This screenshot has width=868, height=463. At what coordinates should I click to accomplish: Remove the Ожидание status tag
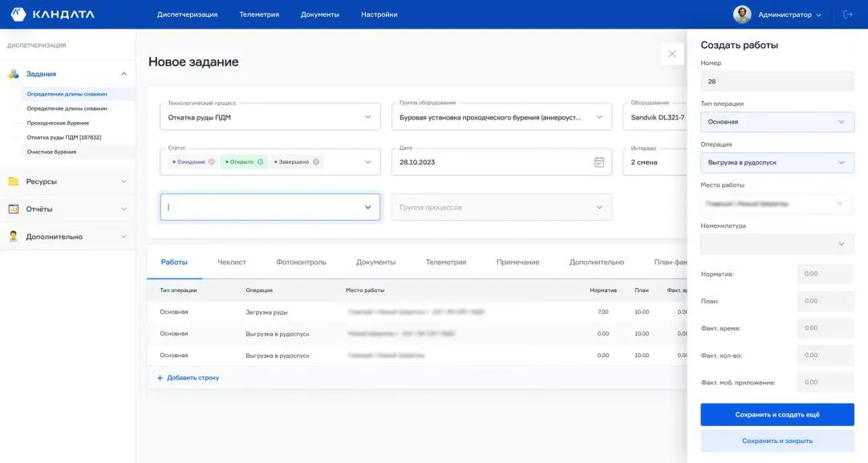[x=212, y=162]
